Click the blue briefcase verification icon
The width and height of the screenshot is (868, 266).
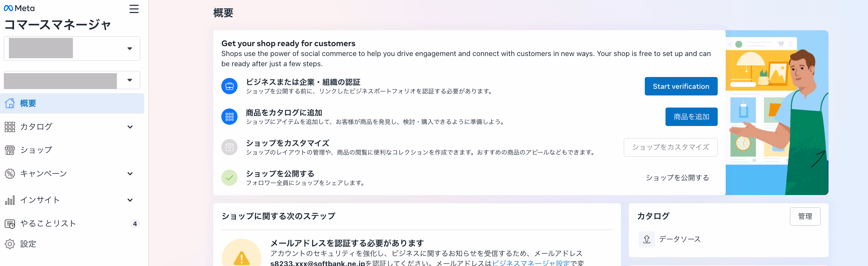[x=230, y=86]
